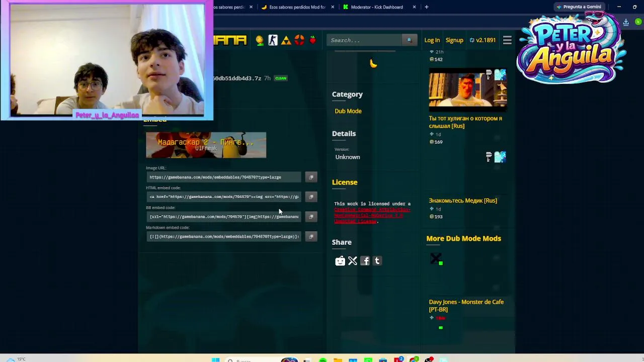Share the mod on Tumblr
The height and width of the screenshot is (362, 644).
point(377,261)
